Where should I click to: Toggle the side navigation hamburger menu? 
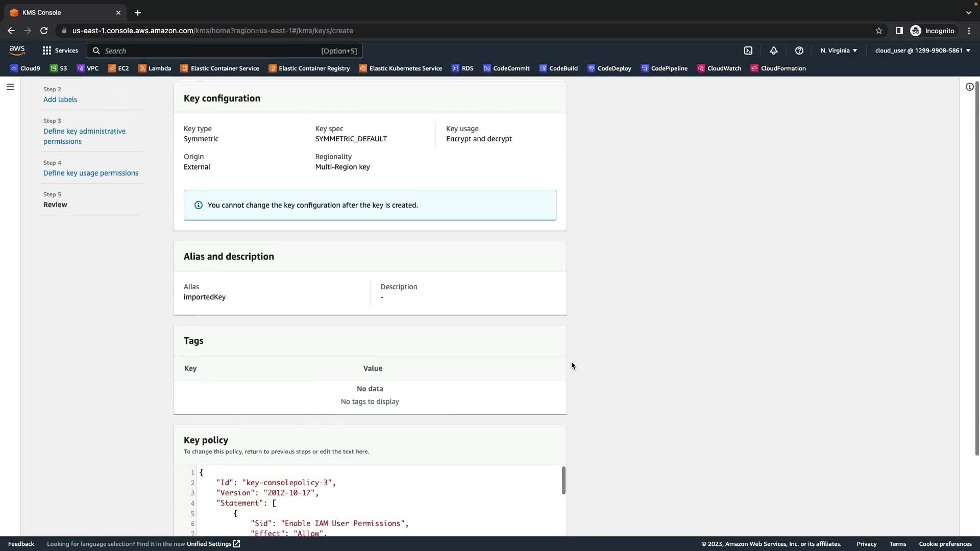coord(10,87)
